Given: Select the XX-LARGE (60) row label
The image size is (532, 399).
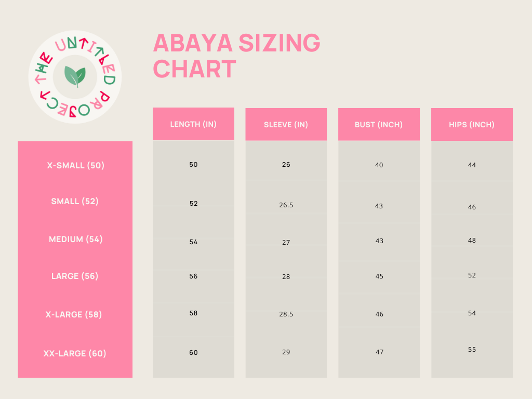Looking at the screenshot, I should pos(75,353).
